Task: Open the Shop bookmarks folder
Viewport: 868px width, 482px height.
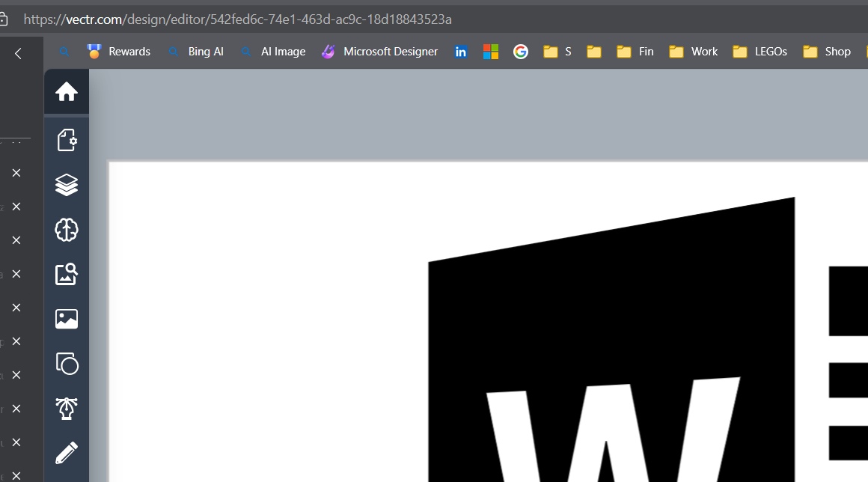Action: point(827,52)
